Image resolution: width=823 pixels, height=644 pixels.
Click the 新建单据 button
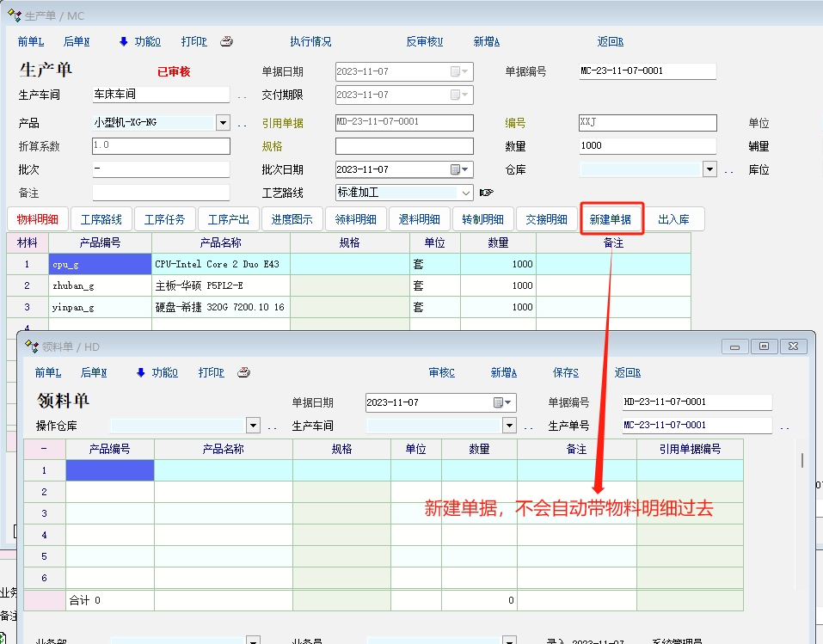coord(611,219)
